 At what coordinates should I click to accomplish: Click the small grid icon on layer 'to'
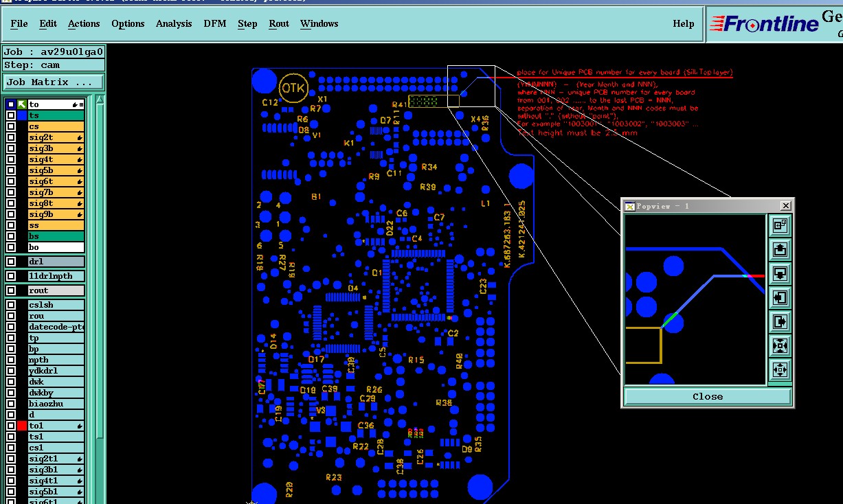[x=81, y=104]
